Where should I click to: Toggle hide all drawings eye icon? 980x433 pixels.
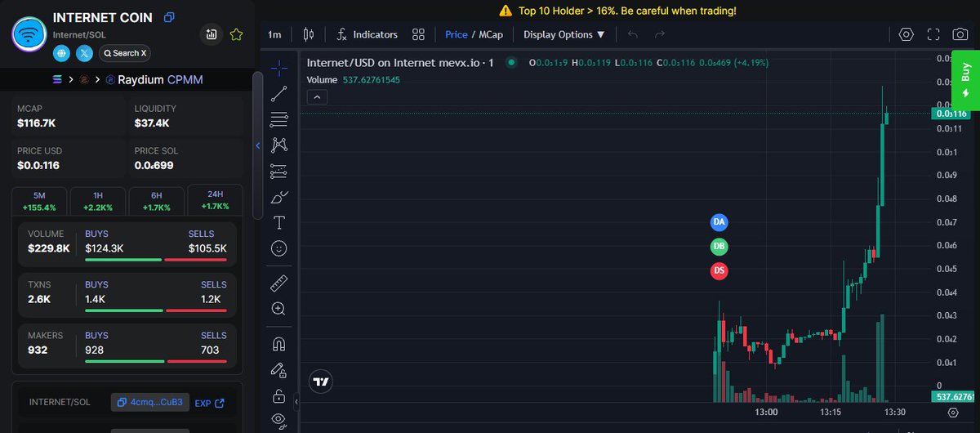pyautogui.click(x=278, y=421)
